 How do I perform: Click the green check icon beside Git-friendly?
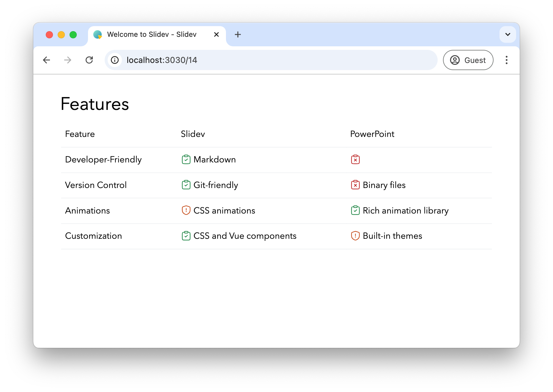click(186, 185)
